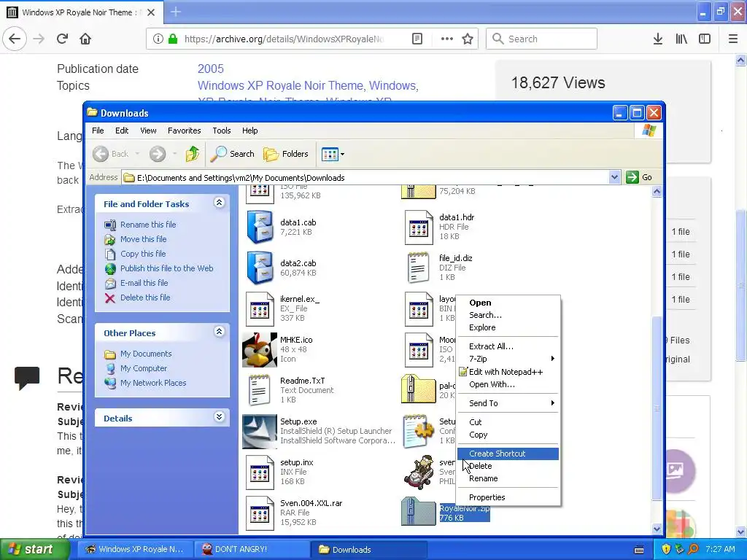Select the data1.cab file icon
The image size is (747, 560).
[260, 227]
